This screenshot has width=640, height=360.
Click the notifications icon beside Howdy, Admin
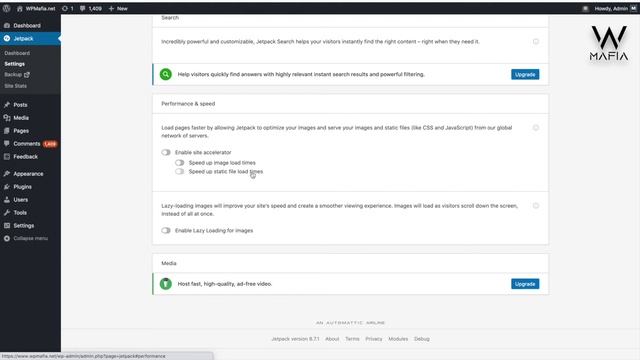pos(585,8)
